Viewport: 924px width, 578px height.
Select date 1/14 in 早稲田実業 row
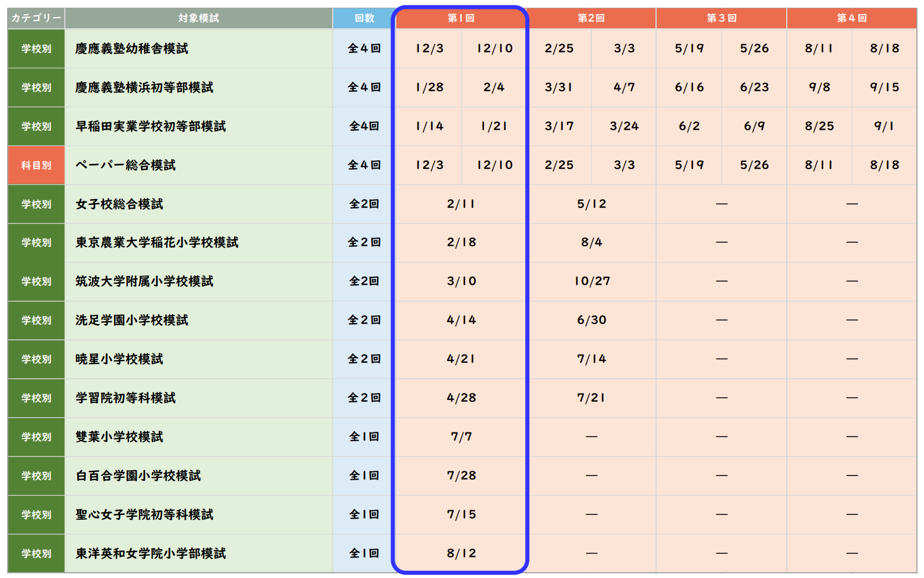coord(429,127)
